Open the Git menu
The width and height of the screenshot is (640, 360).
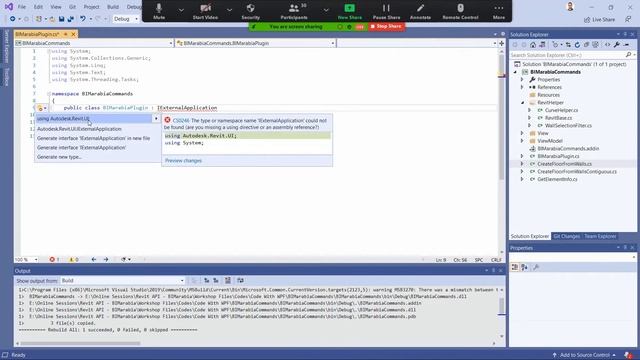72,7
